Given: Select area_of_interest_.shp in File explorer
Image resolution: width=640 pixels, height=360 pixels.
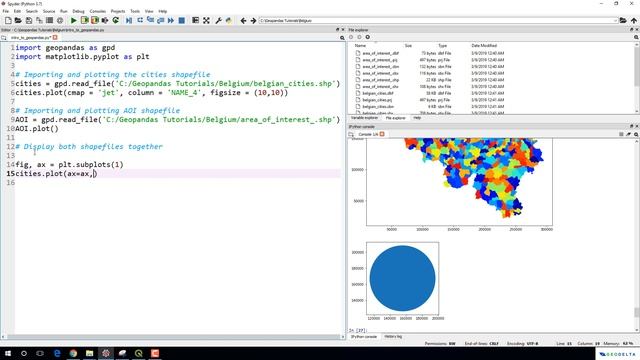Looking at the screenshot, I should pyautogui.click(x=380, y=80).
